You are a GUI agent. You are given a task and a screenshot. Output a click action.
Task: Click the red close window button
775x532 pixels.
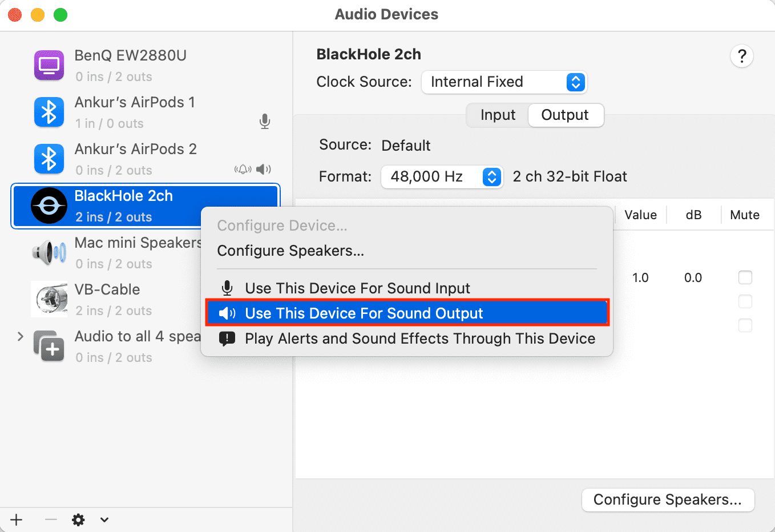15,15
